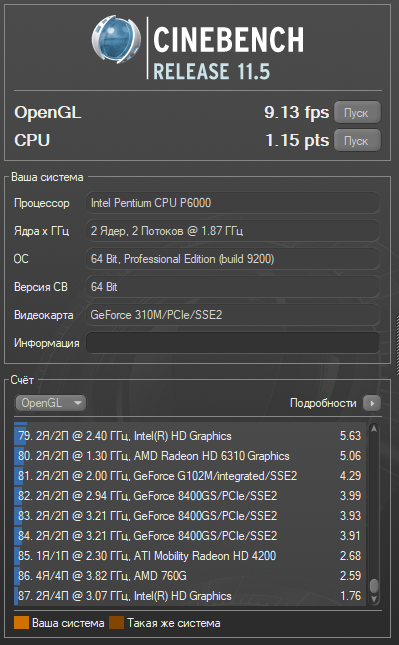Viewport: 399px width, 645px height.
Task: Expand Подробности details arrow button
Action: (372, 403)
